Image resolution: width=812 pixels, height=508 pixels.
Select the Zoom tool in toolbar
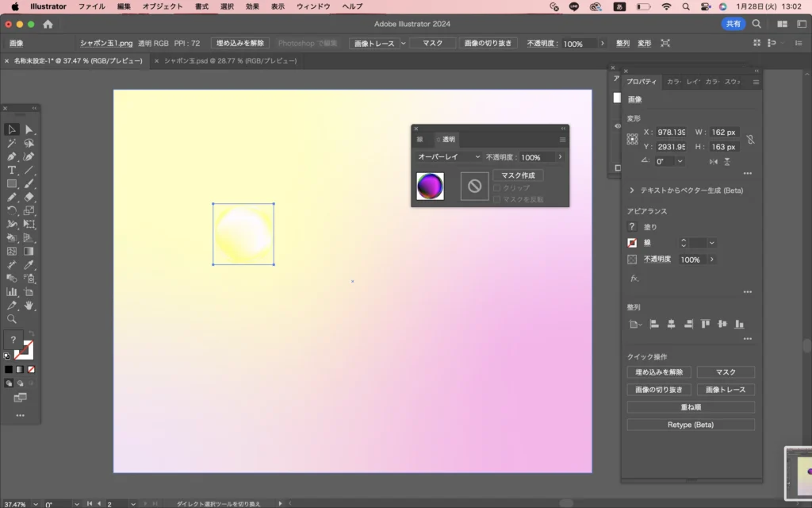point(12,318)
